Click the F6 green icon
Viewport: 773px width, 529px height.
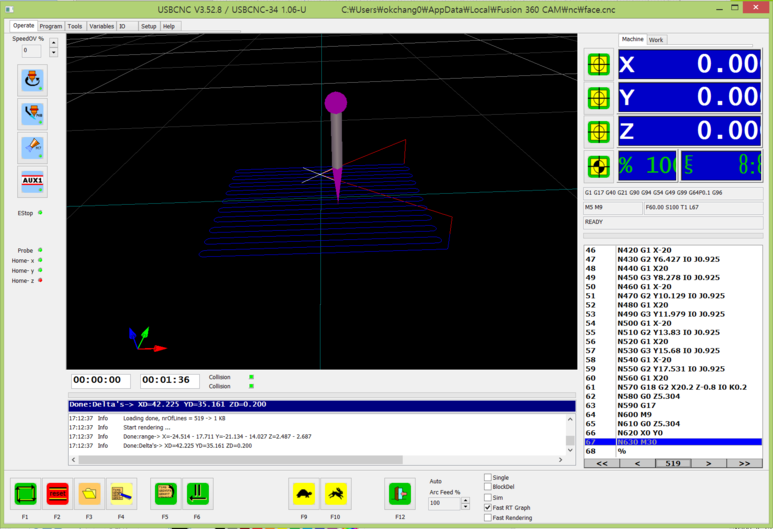(x=197, y=494)
